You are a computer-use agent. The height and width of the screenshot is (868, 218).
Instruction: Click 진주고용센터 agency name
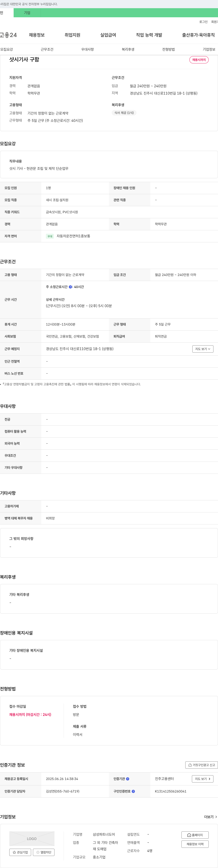click(x=164, y=779)
